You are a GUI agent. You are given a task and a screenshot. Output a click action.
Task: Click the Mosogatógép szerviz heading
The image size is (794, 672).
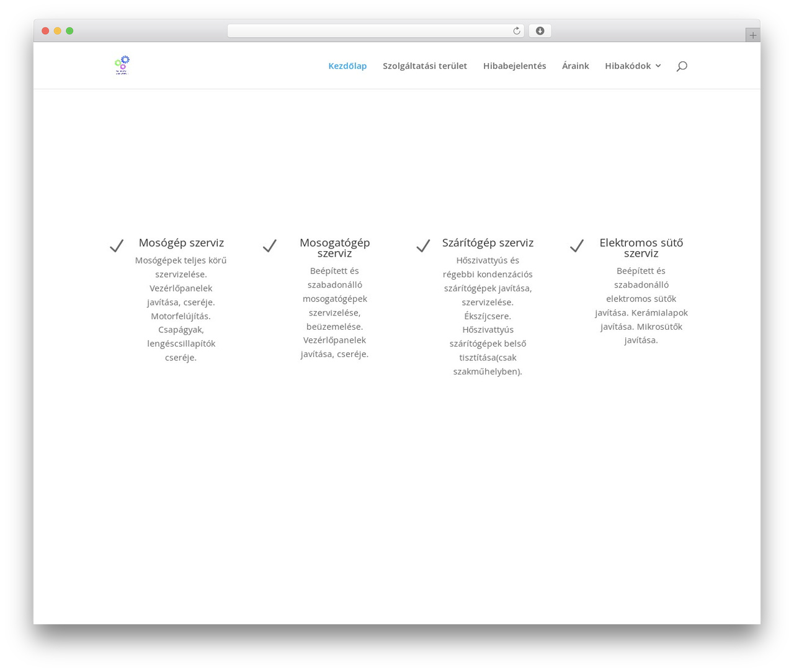click(x=335, y=248)
